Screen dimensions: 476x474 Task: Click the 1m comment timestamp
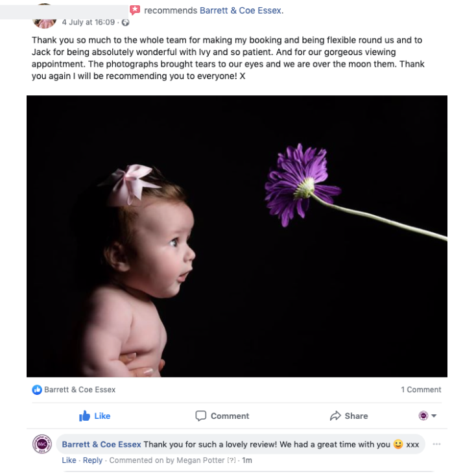point(246,460)
